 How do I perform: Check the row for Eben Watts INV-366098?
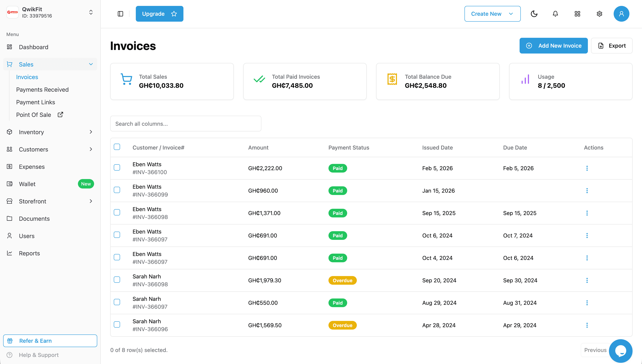click(117, 212)
